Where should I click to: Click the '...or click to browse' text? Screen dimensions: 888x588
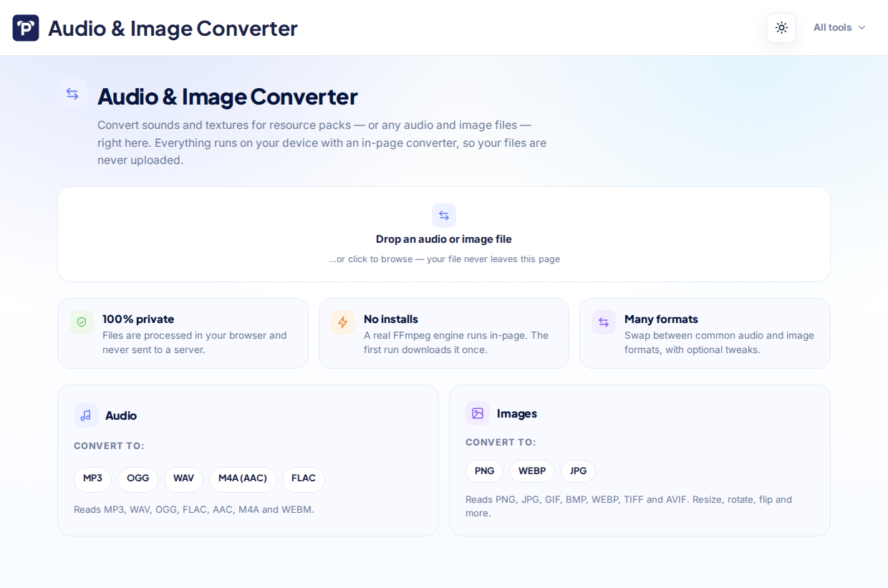(444, 259)
